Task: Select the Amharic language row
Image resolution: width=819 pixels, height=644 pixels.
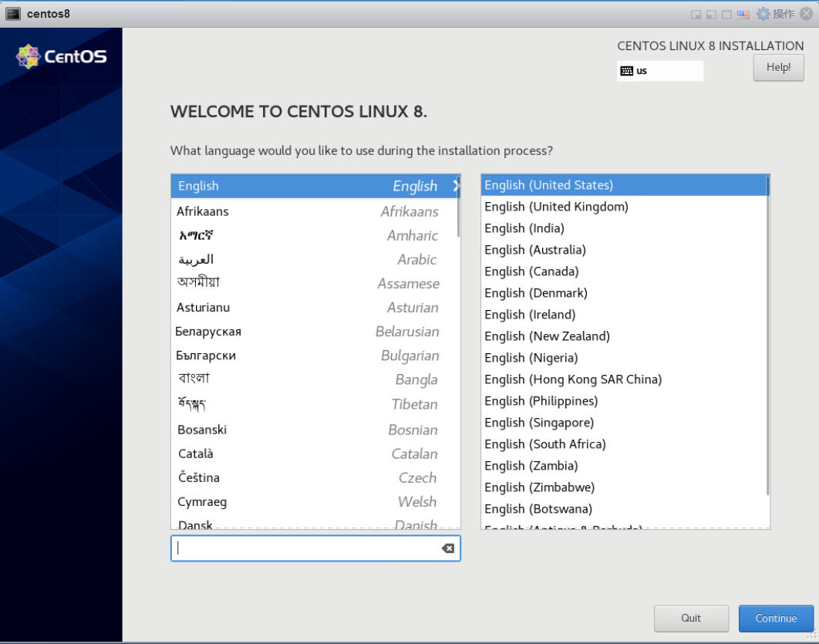Action: (x=315, y=235)
